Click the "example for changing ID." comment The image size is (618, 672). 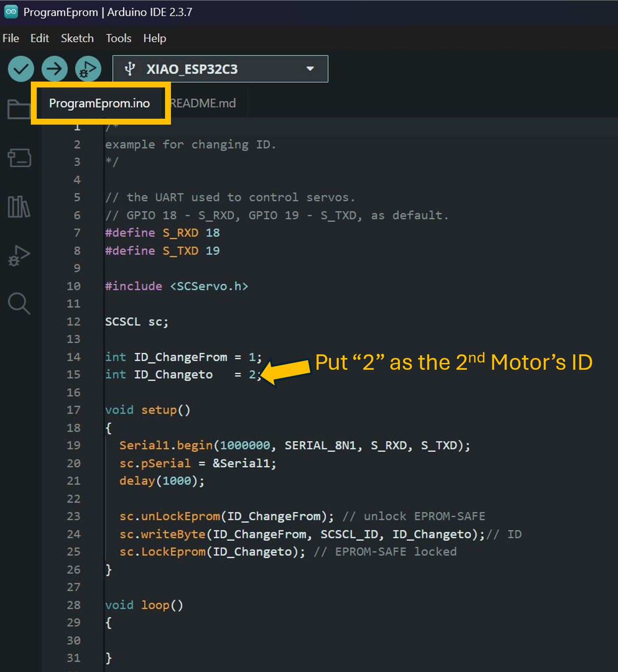point(190,145)
